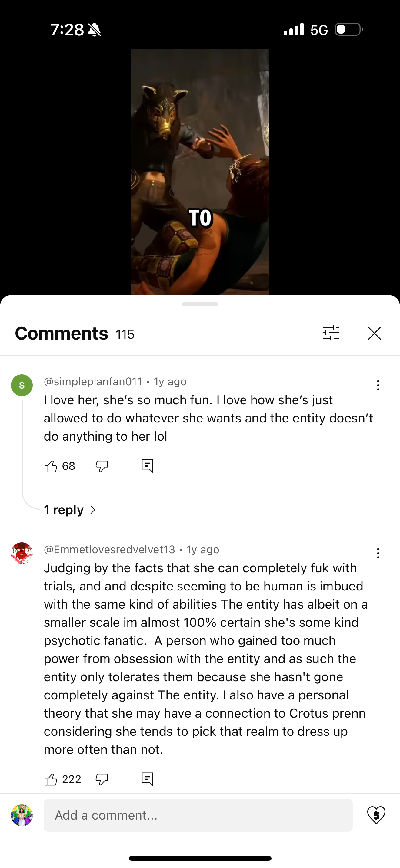
Task: Dislike the simpleplanfan011 comment
Action: click(x=102, y=466)
